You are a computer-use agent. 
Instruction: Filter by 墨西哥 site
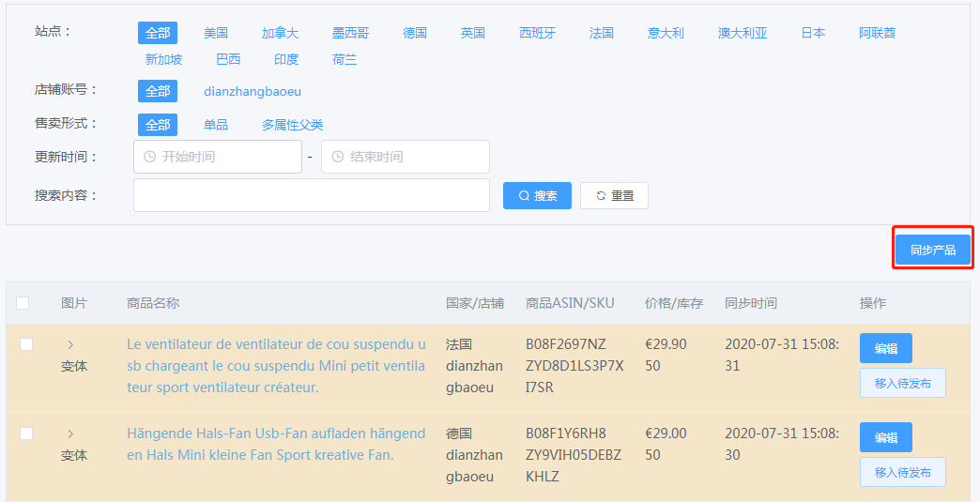click(x=351, y=33)
